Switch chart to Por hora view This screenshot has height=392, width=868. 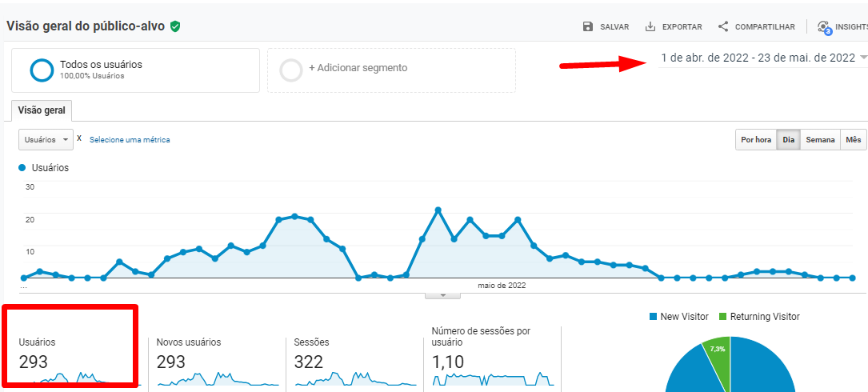pyautogui.click(x=755, y=140)
